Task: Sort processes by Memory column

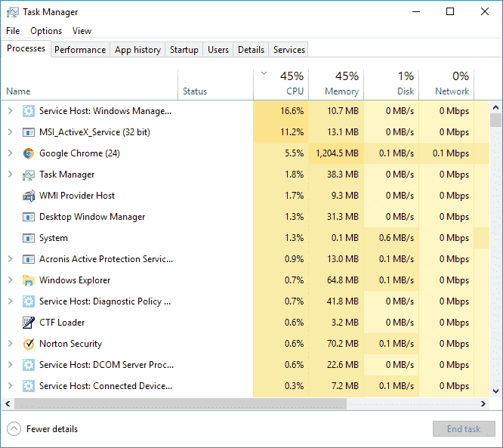Action: click(x=336, y=85)
